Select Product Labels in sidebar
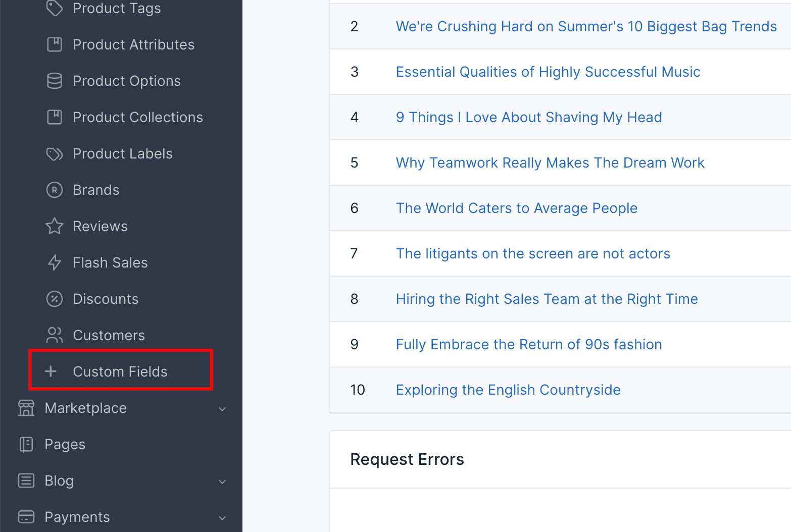 pyautogui.click(x=122, y=153)
